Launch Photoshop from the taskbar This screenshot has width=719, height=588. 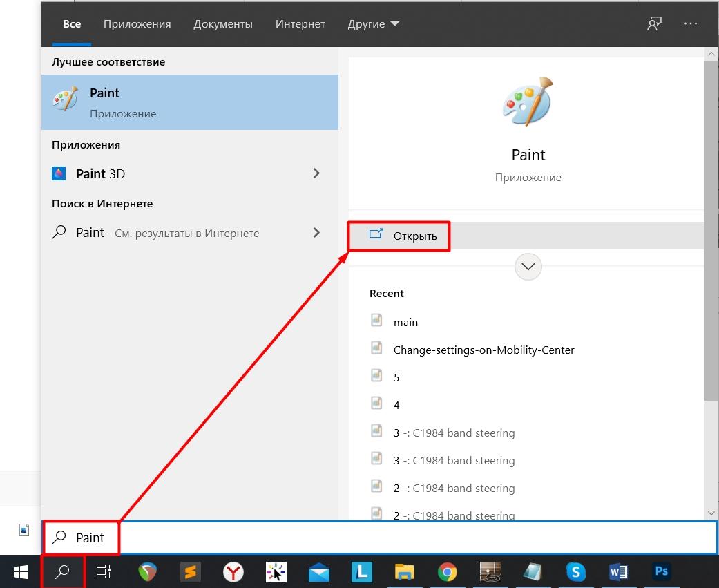(661, 571)
